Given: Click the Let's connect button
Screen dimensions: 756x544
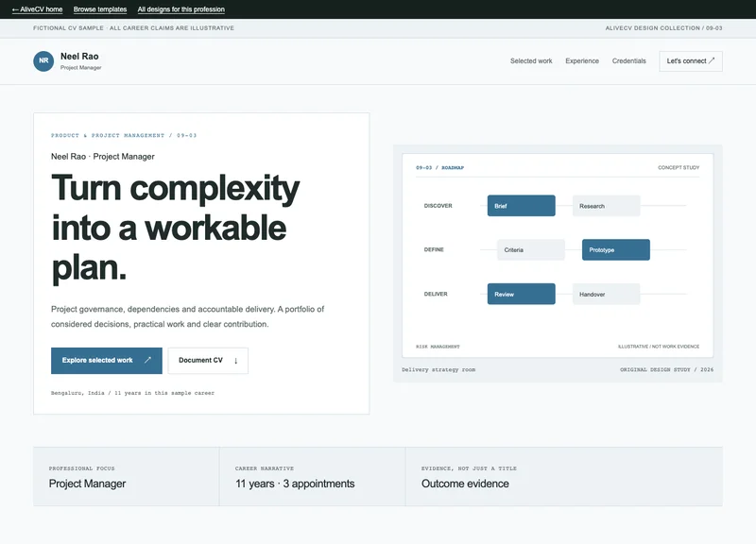Looking at the screenshot, I should 691,61.
